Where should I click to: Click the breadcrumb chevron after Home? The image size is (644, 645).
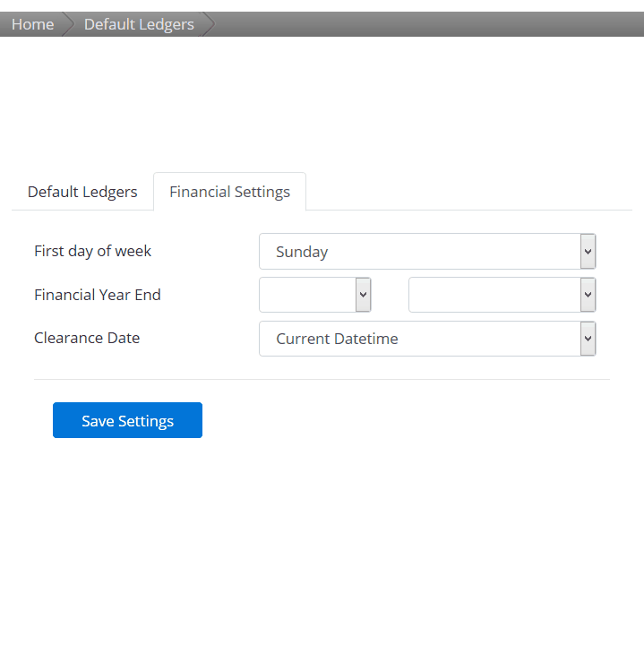[x=68, y=24]
